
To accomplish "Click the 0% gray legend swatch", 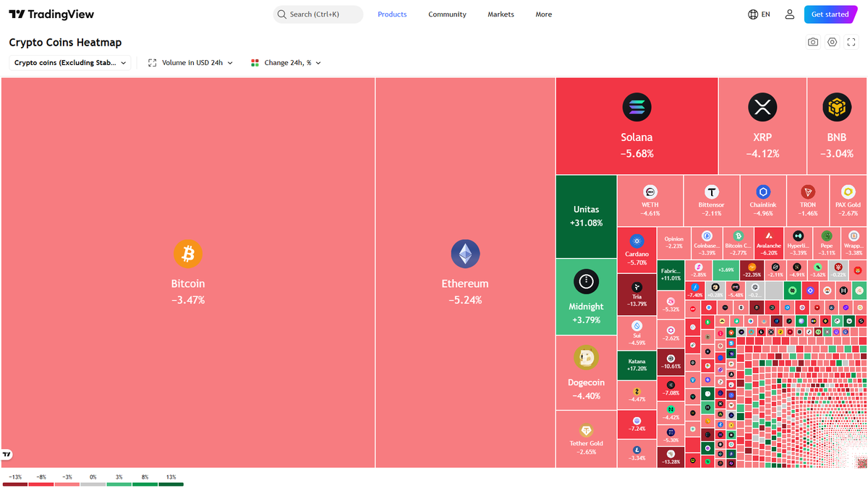I will (93, 484).
